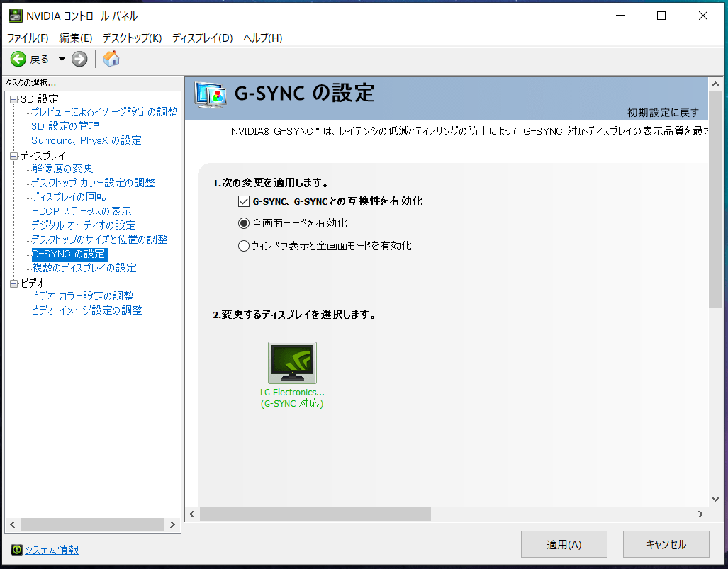728x569 pixels.
Task: Click task tree scroll left arrow
Action: click(13, 524)
